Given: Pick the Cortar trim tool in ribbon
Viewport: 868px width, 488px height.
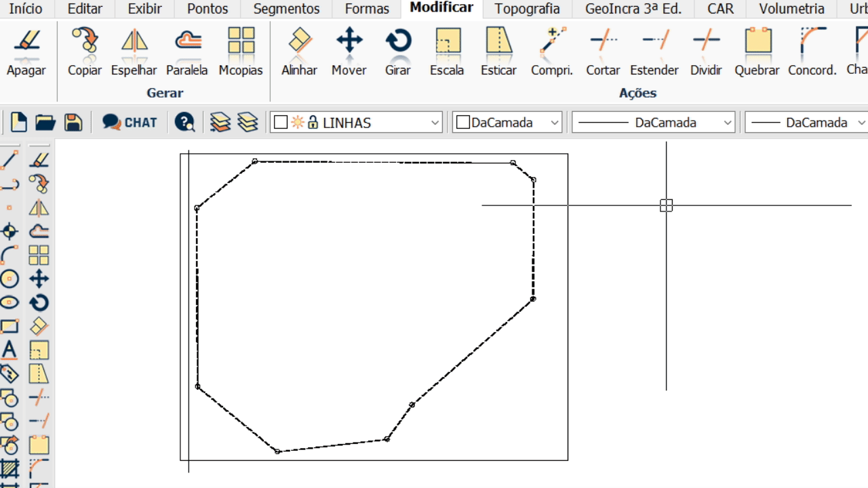Looking at the screenshot, I should pyautogui.click(x=603, y=51).
